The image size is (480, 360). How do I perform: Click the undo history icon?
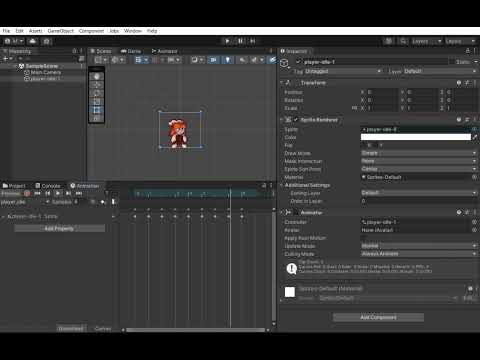[389, 41]
